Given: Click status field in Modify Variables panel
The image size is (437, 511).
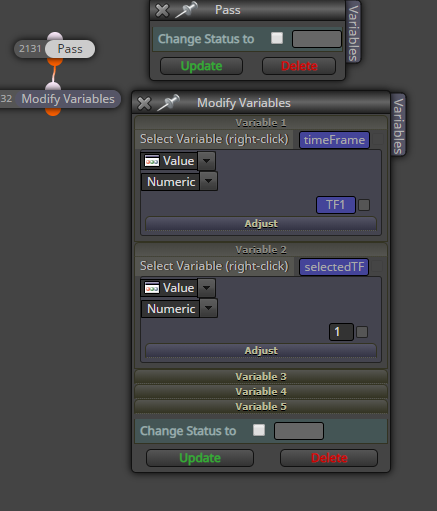Looking at the screenshot, I should (x=299, y=431).
